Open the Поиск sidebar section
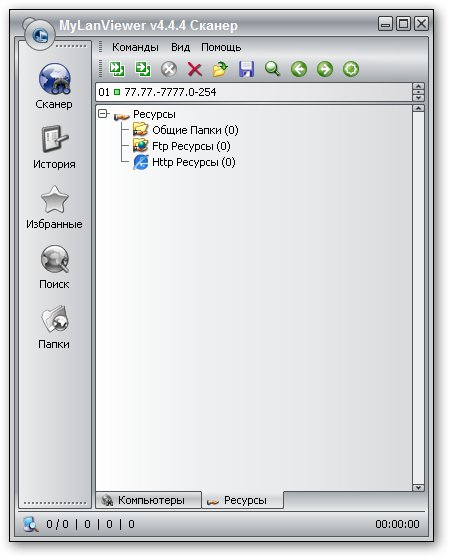This screenshot has height=557, width=449. pos(54,267)
